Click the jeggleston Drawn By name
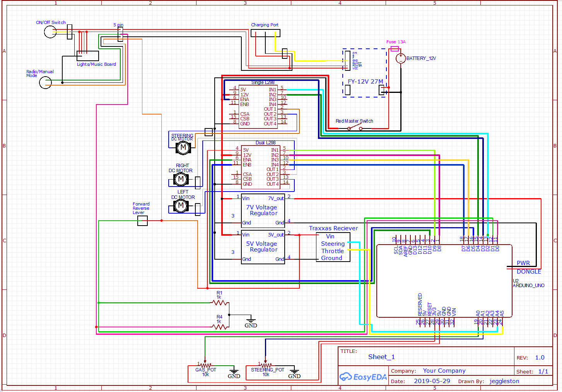This screenshot has height=392, width=562. (x=504, y=381)
